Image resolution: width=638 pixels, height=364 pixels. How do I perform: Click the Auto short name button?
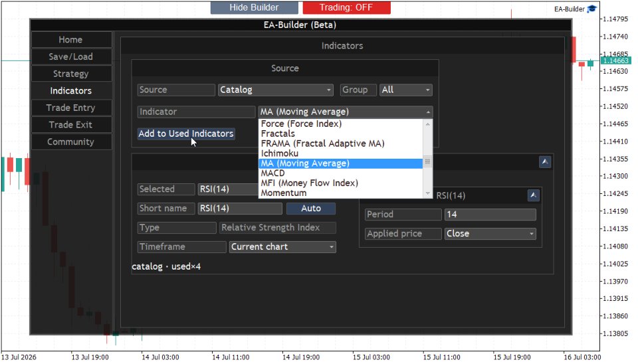[x=311, y=208]
